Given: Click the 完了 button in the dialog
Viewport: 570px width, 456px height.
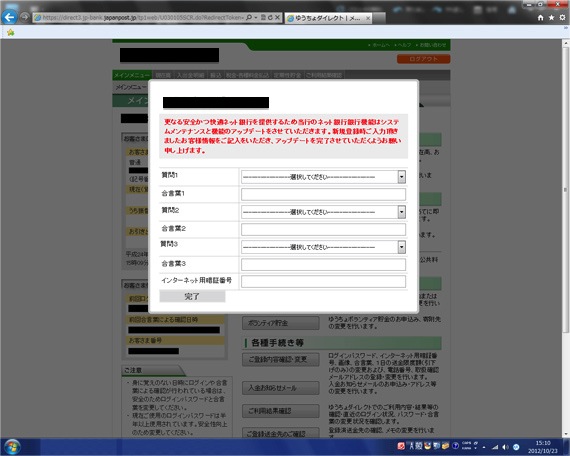Looking at the screenshot, I should (192, 296).
